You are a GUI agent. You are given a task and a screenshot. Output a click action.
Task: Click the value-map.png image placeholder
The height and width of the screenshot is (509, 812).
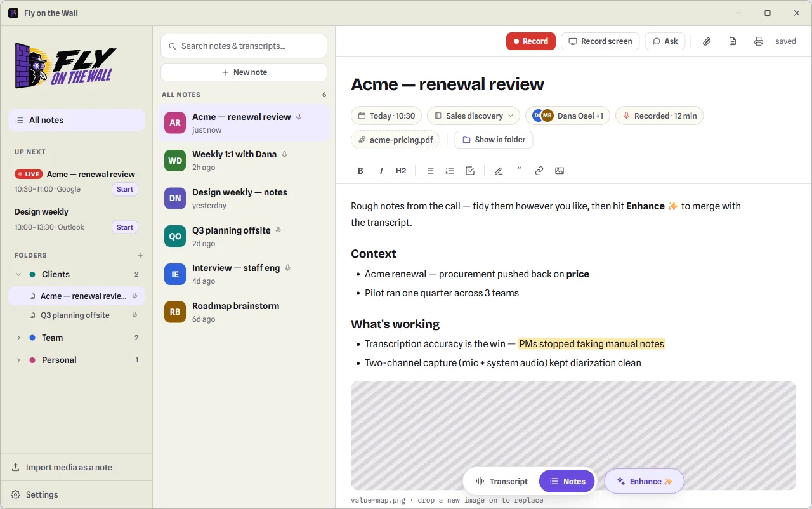pos(573,435)
